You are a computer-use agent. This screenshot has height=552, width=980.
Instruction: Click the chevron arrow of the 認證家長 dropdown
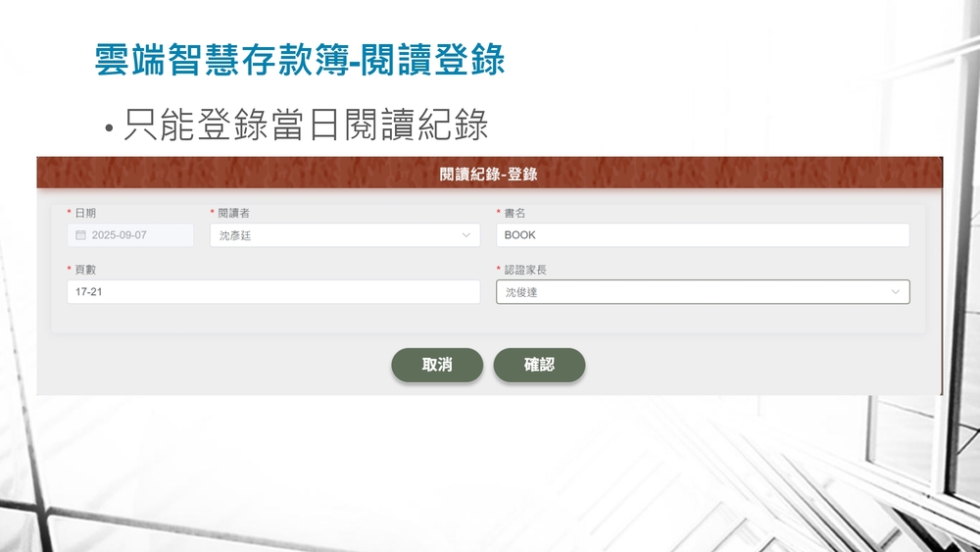(x=896, y=292)
